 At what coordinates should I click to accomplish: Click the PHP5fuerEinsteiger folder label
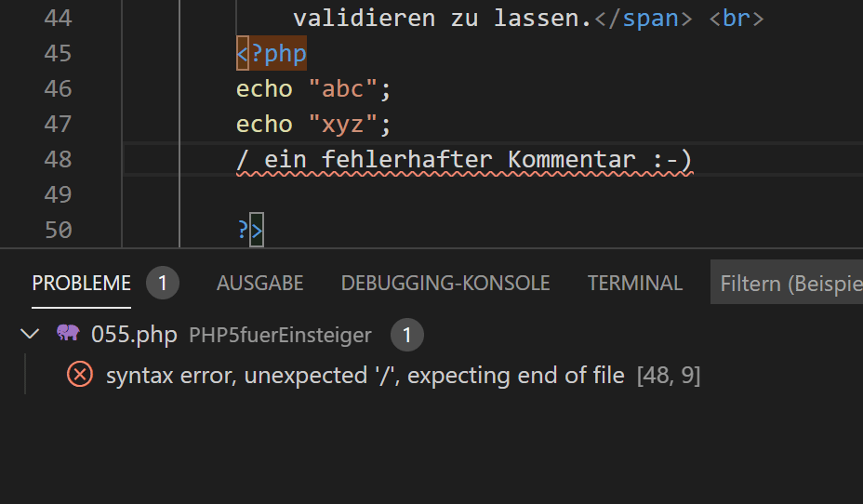tap(280, 335)
